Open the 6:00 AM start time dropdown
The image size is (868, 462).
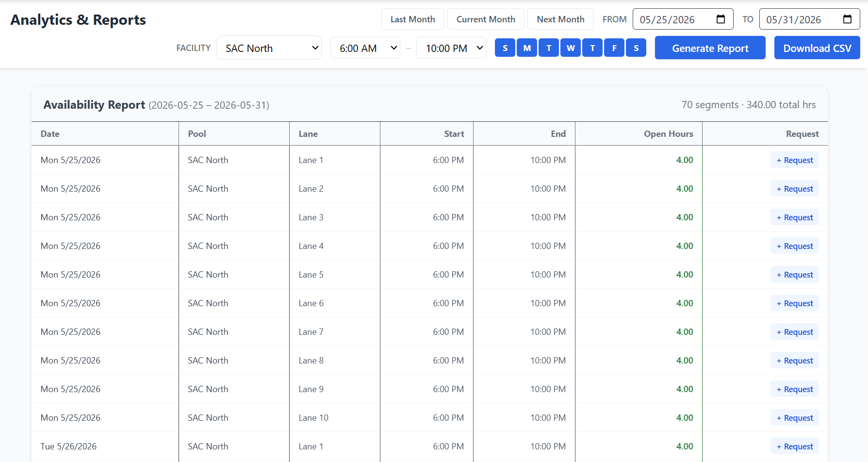(x=365, y=48)
